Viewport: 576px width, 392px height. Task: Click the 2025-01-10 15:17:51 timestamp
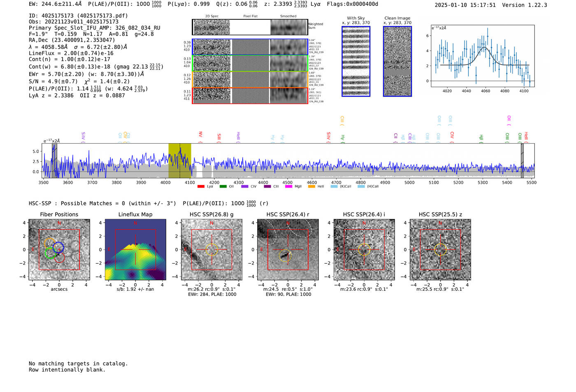[x=465, y=5]
